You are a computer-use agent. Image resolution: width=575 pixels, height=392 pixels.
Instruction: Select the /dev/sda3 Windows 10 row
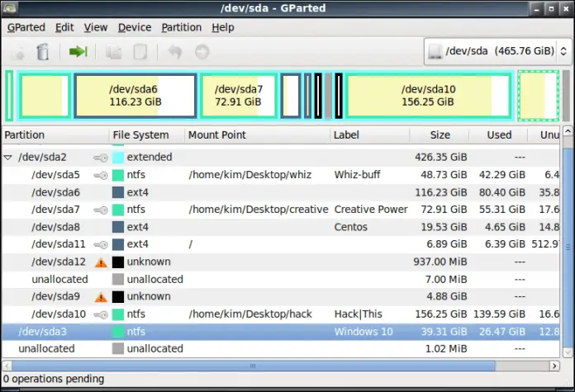(x=281, y=332)
